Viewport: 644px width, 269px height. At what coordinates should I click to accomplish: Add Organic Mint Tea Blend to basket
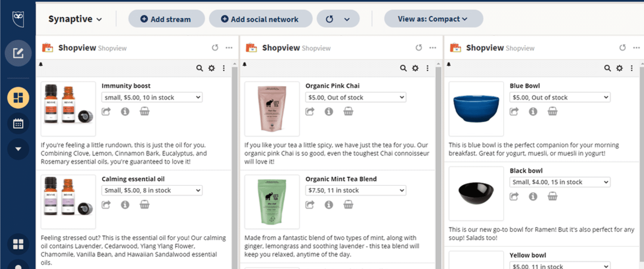pos(348,205)
